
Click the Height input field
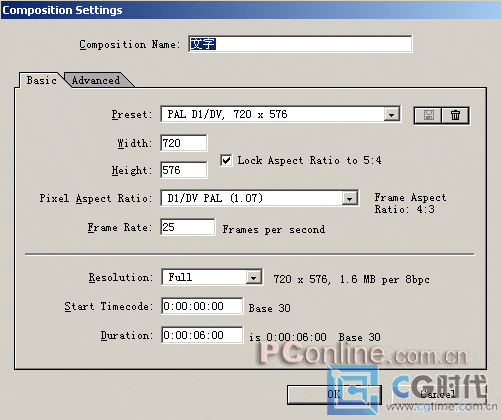pyautogui.click(x=184, y=170)
